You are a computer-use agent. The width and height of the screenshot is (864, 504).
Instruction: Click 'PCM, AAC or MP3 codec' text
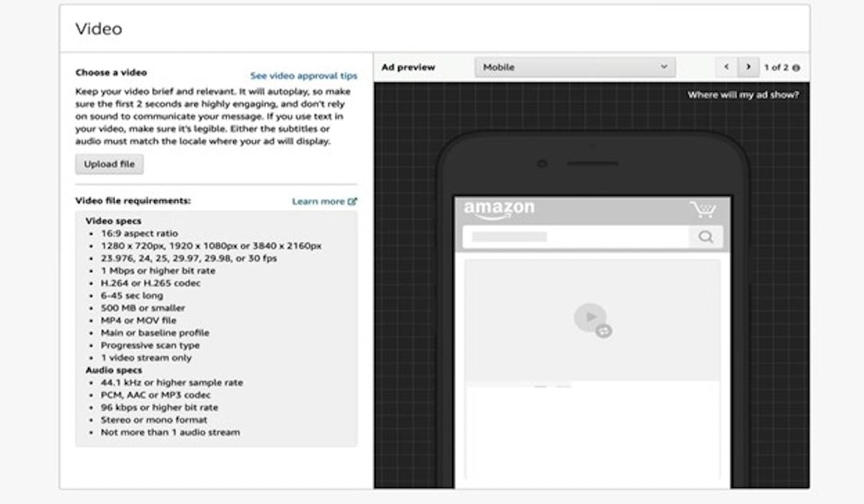[x=156, y=395]
